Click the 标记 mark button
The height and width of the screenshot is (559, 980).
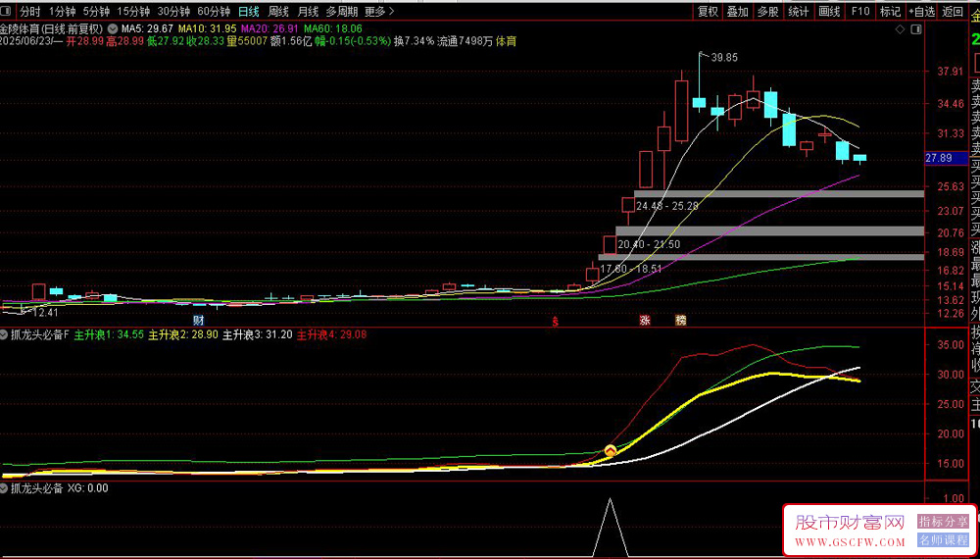890,11
